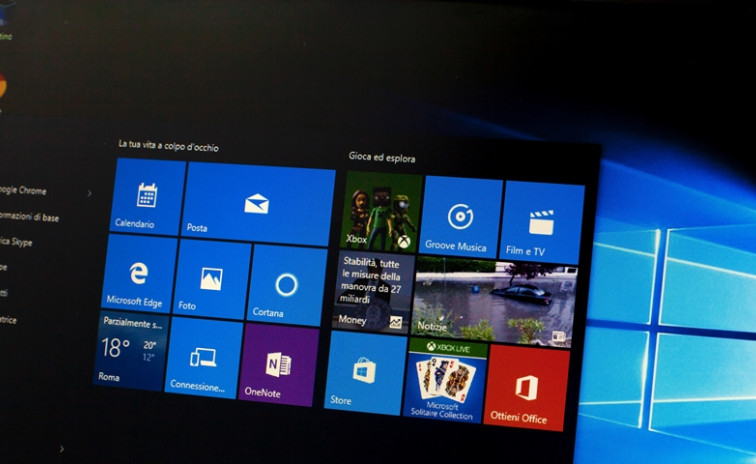Viewport: 756px width, 464px height.
Task: Open the Store tile
Action: [363, 371]
